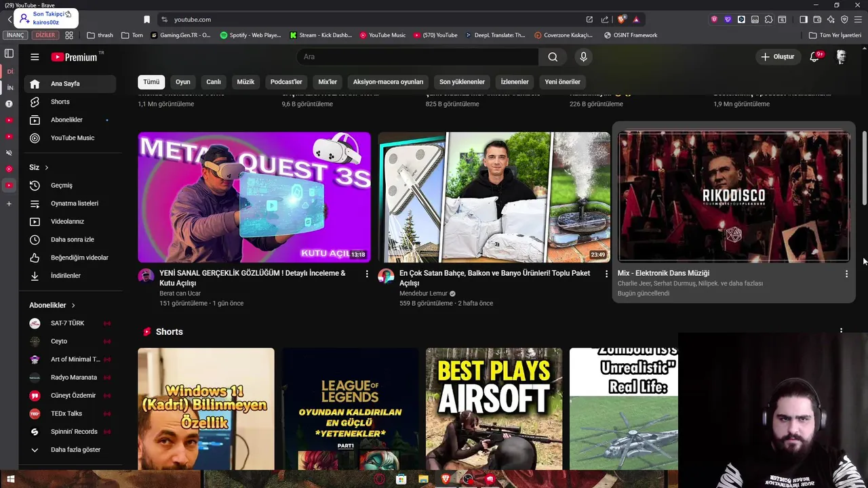Select the Mix'ler filter chip
Image resolution: width=868 pixels, height=488 pixels.
click(328, 82)
